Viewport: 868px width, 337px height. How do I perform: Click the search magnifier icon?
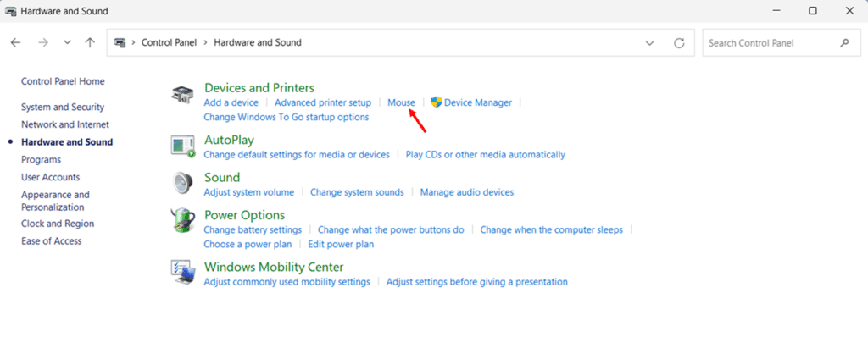[x=844, y=42]
